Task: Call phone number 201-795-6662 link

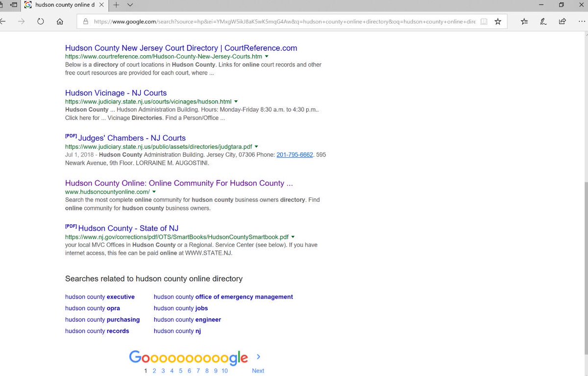Action: 295,155
